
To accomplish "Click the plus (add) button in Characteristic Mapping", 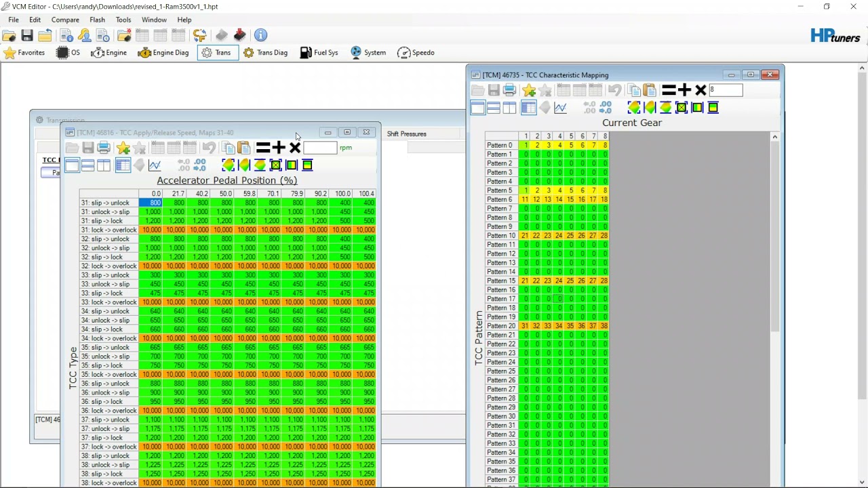I will pyautogui.click(x=684, y=90).
